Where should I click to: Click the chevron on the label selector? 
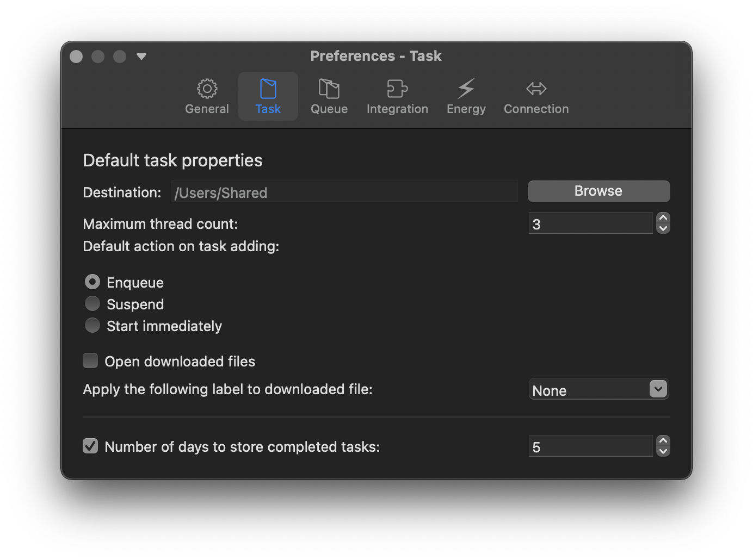click(658, 389)
